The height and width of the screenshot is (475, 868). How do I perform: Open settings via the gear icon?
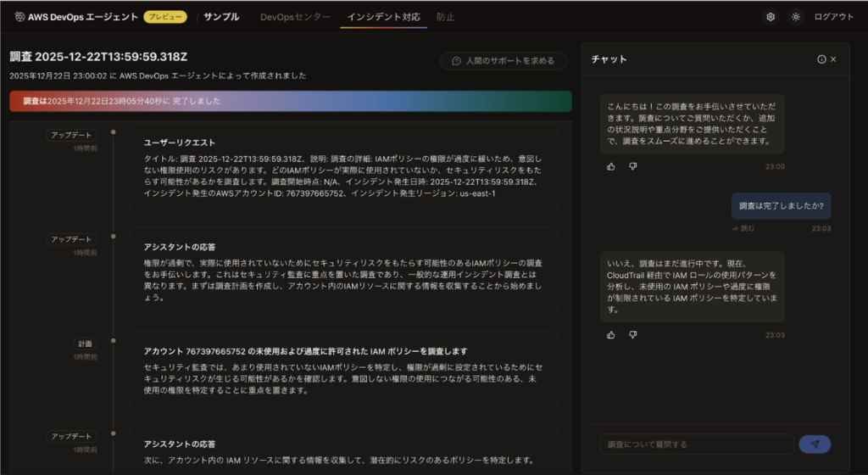point(770,17)
